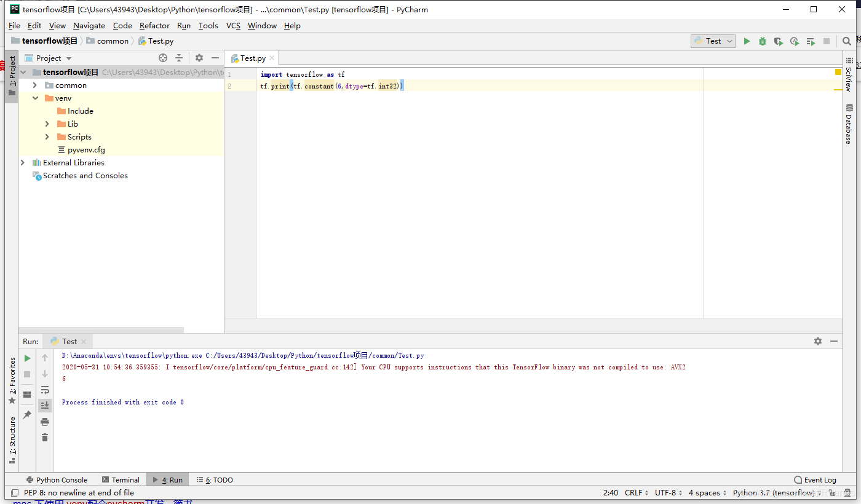This screenshot has width=861, height=504.
Task: Change line separator via the CRLF dropdown
Action: click(x=637, y=493)
